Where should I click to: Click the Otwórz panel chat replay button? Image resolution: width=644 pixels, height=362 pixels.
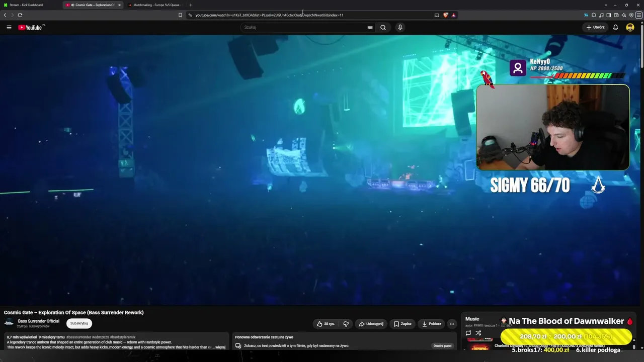click(443, 346)
